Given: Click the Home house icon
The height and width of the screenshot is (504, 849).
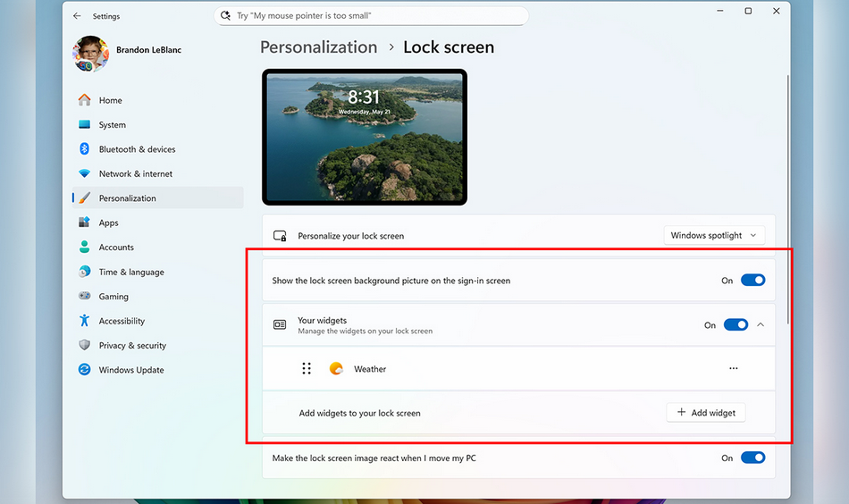Looking at the screenshot, I should click(85, 100).
